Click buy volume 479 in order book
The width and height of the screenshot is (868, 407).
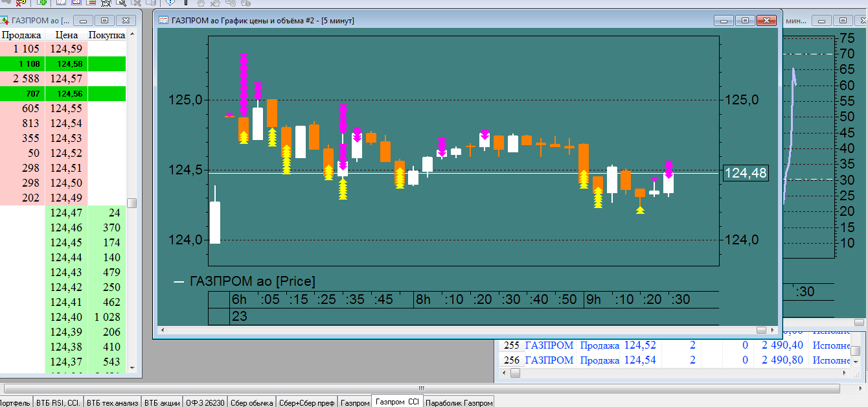point(111,272)
